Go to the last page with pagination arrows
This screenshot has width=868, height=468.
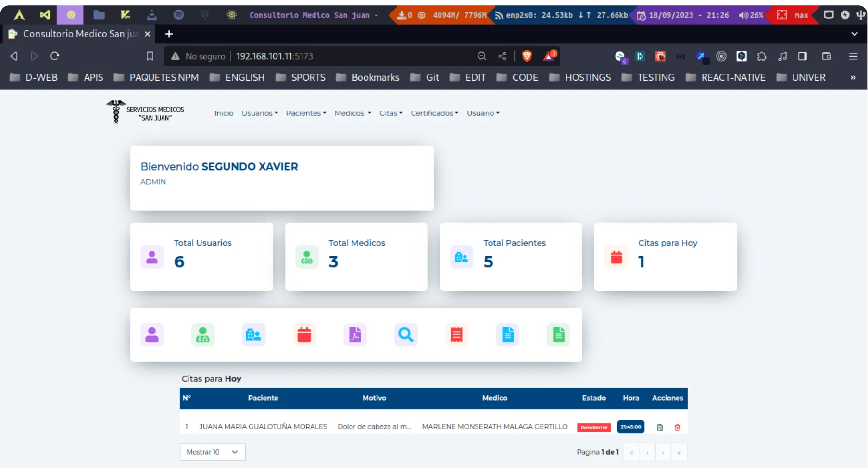pyautogui.click(x=679, y=452)
